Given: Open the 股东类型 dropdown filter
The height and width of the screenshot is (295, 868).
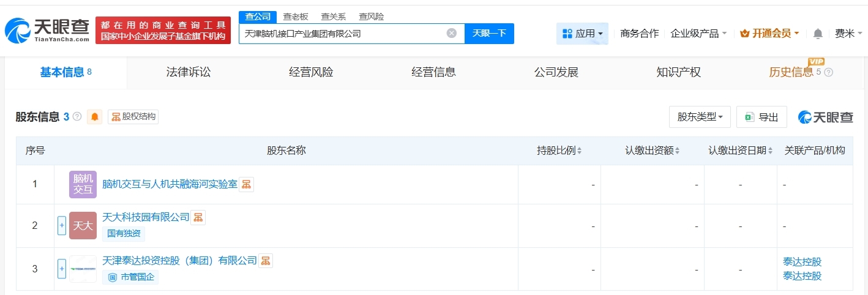Looking at the screenshot, I should (700, 117).
